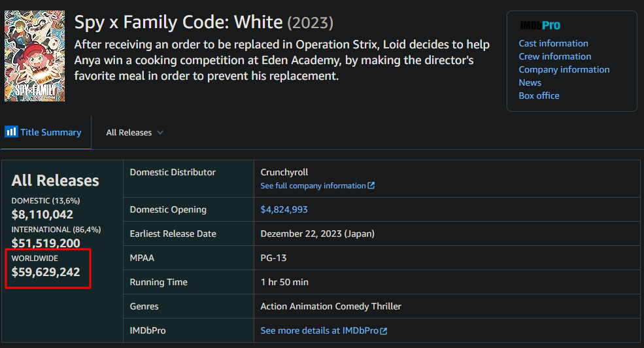
Task: Switch to the Title Summary tab
Action: (x=43, y=132)
